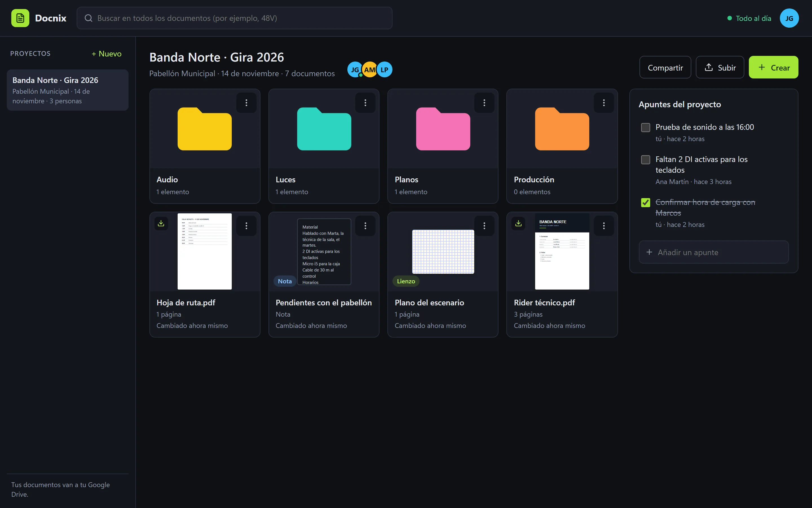Check off Prueba de sonido a las 16:00
Viewport: 812px width, 508px height.
(x=646, y=128)
